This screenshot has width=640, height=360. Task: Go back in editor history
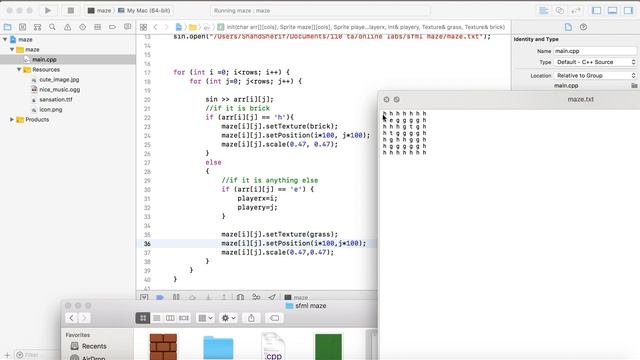(156, 27)
